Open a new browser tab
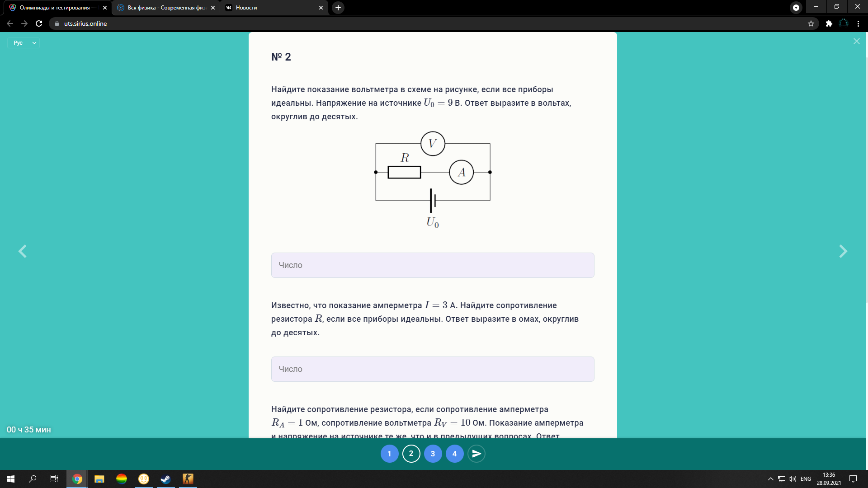Image resolution: width=868 pixels, height=488 pixels. [x=338, y=8]
